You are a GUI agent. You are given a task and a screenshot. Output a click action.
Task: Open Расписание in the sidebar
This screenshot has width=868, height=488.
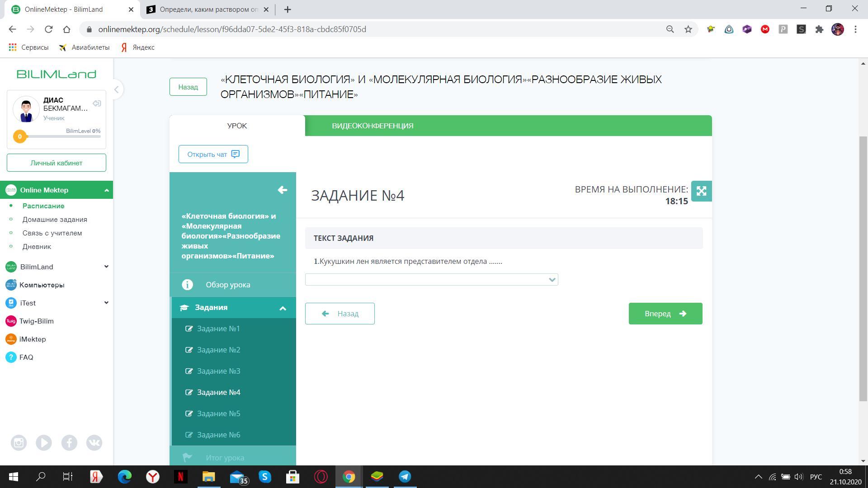pos(43,206)
